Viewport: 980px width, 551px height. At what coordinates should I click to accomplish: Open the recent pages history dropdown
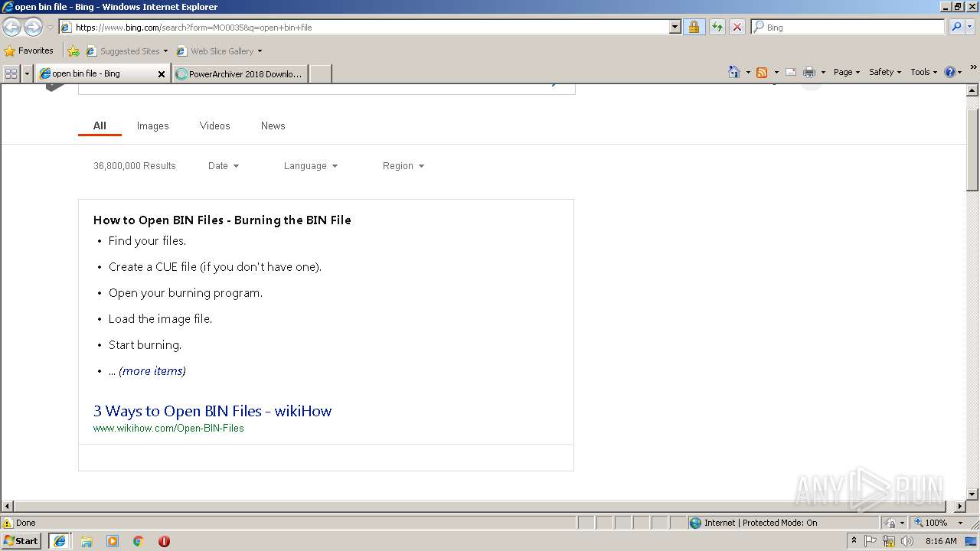pyautogui.click(x=50, y=28)
